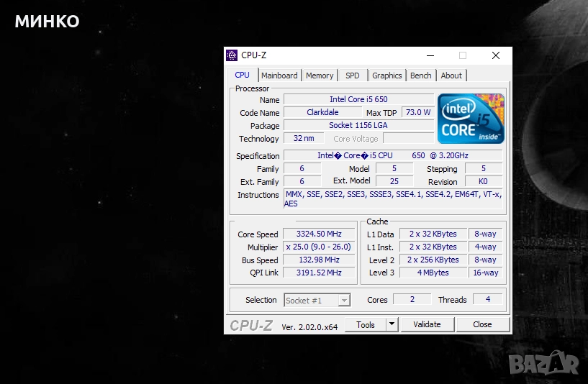Click the Core Speed value field
The image size is (588, 384).
[317, 234]
